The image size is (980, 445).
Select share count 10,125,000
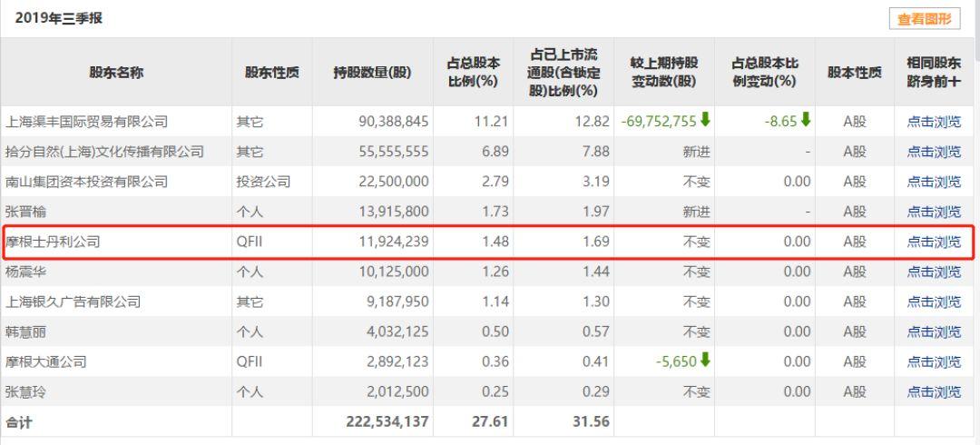[x=394, y=272]
